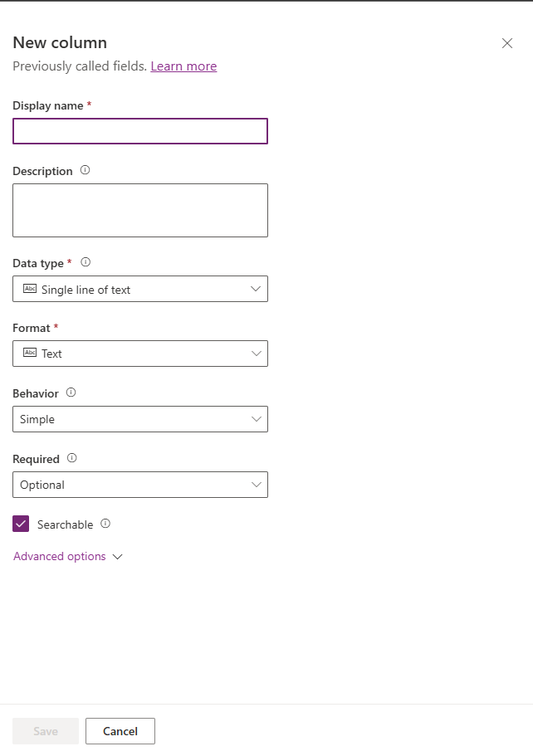Open the Required dropdown
Viewport: 533px width, 756px height.
(140, 485)
